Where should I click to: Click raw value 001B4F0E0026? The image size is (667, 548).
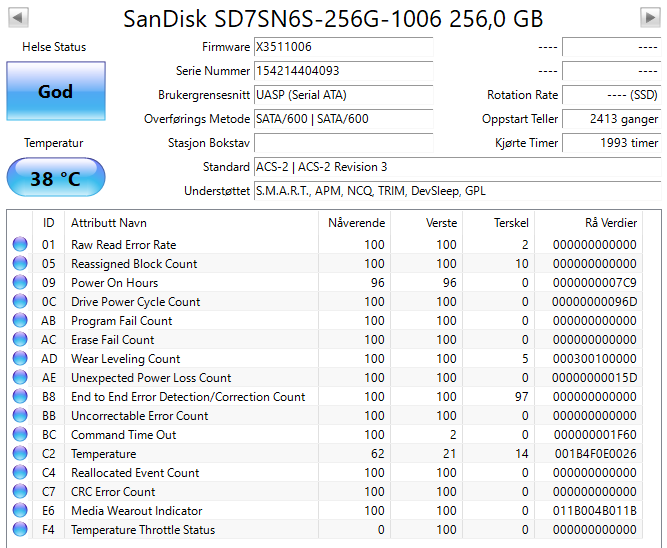coord(596,454)
